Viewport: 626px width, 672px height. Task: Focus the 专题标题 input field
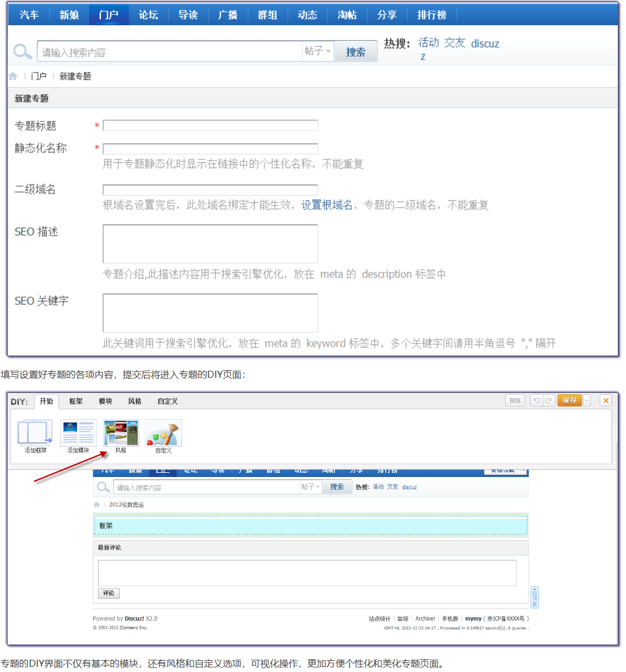(210, 126)
